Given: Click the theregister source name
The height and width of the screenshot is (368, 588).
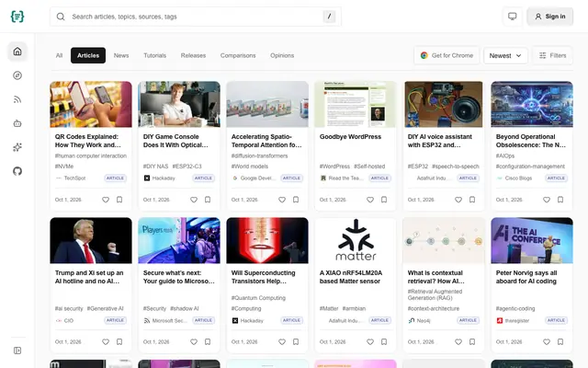Looking at the screenshot, I should (516, 321).
